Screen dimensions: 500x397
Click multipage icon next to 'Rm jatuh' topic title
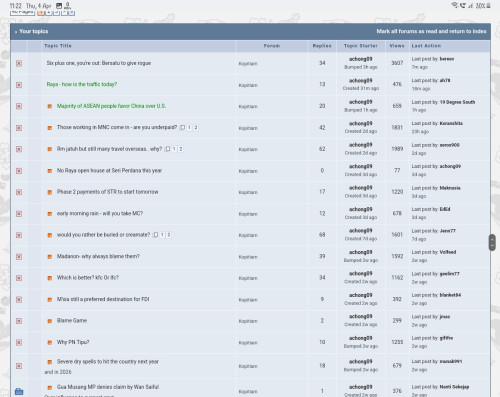168,149
